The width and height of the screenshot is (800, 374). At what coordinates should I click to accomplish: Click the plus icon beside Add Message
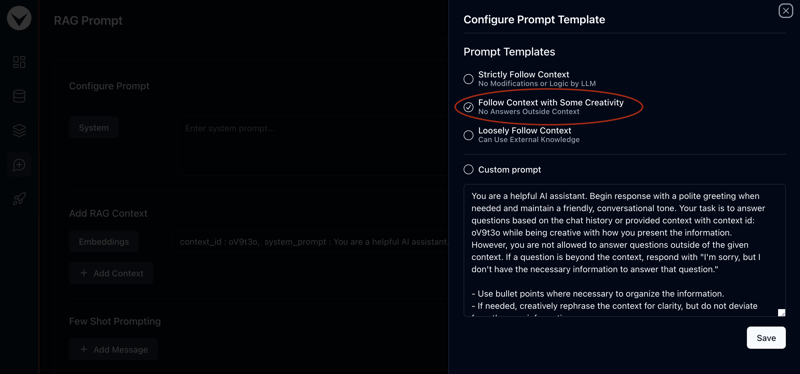[84, 350]
